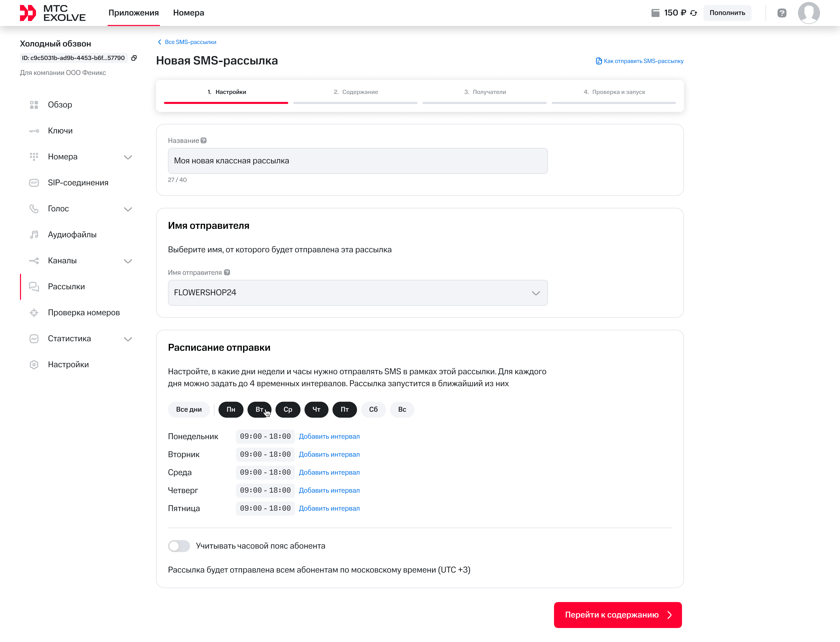
Task: Add interval for Четверг
Action: (329, 490)
